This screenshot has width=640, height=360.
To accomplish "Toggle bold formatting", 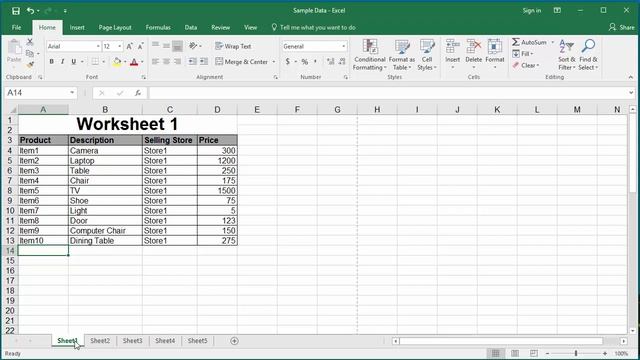I will (x=51, y=62).
